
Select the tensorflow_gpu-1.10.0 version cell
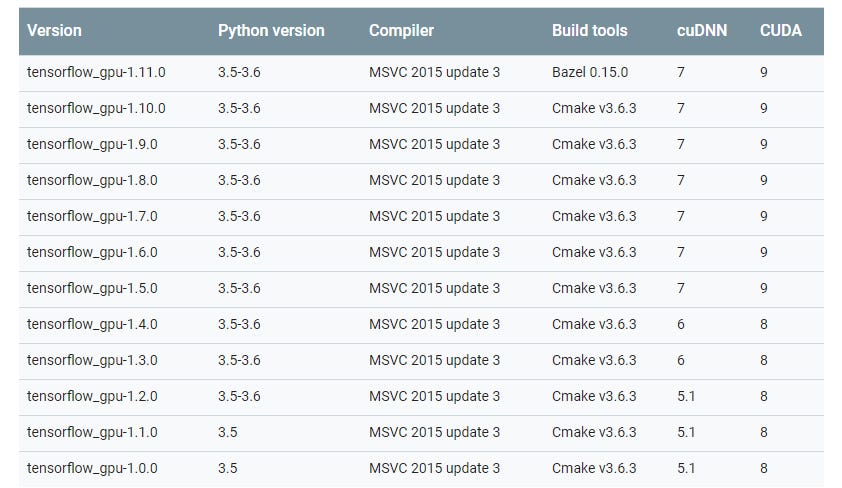pyautogui.click(x=96, y=108)
